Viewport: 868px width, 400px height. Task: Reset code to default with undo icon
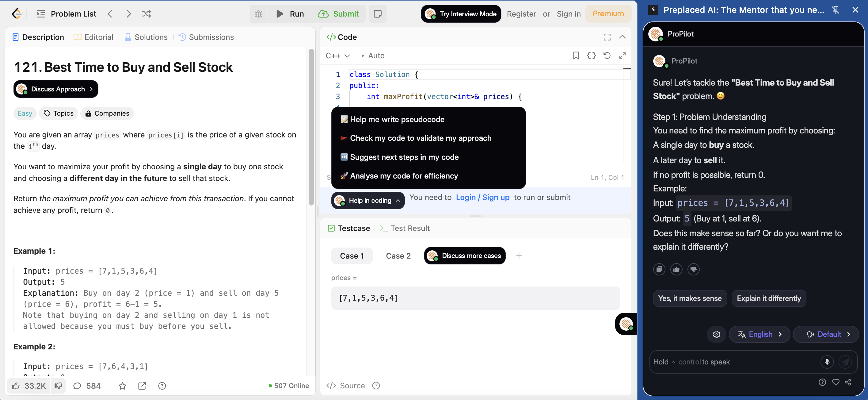coord(607,56)
